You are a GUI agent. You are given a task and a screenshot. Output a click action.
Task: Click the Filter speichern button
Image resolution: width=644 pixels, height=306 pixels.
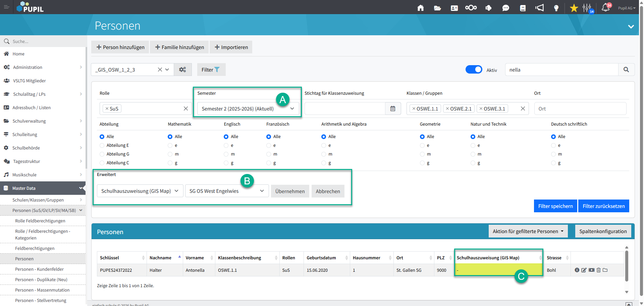point(555,206)
